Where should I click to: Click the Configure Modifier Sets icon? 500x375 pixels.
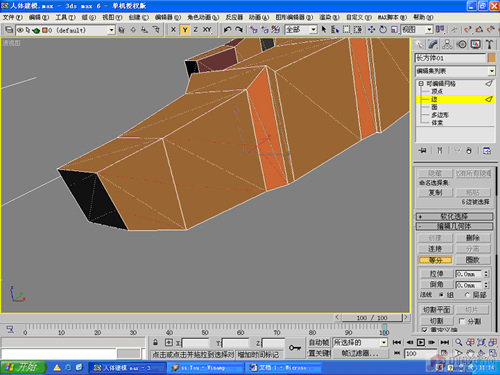(487, 151)
